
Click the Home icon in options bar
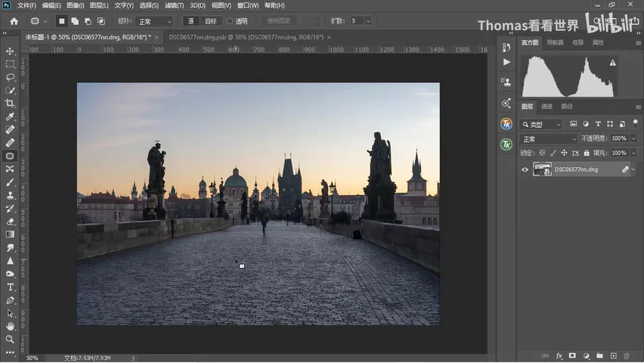pyautogui.click(x=14, y=21)
